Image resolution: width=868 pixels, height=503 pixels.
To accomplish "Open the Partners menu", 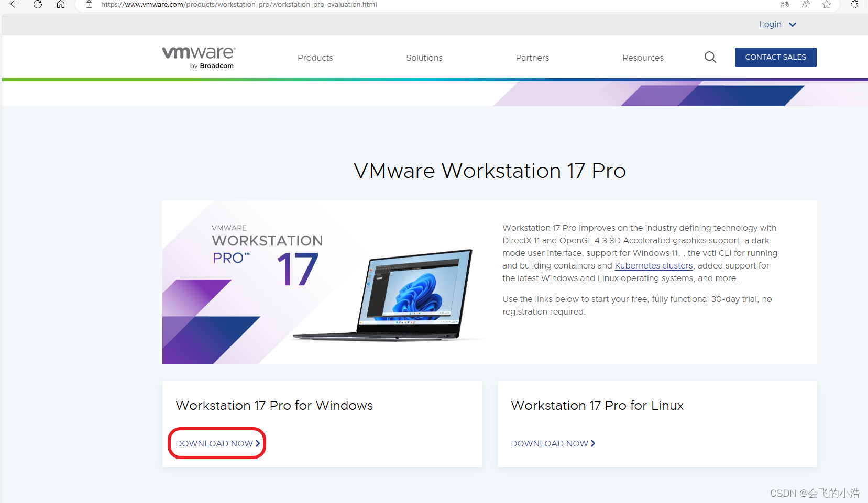I will click(x=532, y=58).
